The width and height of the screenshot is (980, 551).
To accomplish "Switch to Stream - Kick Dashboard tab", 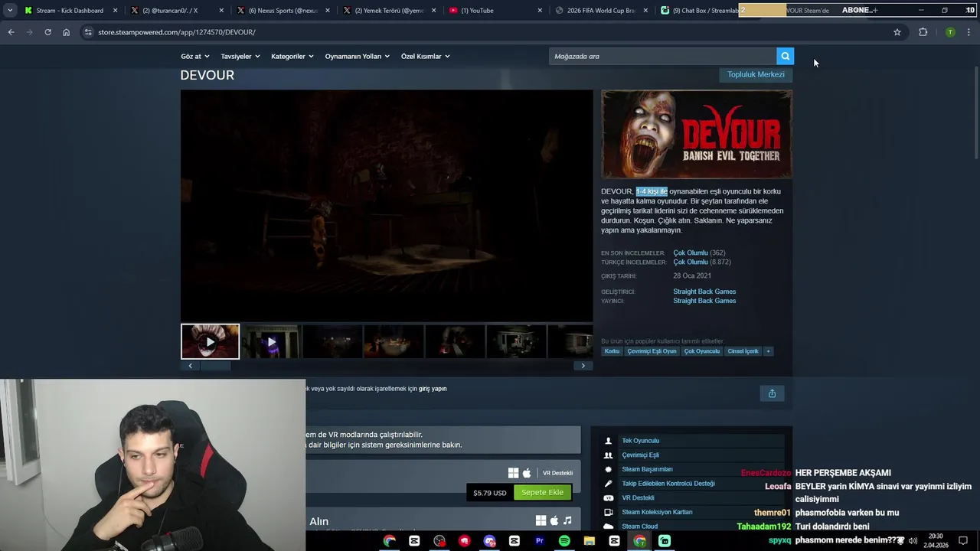I will 70,11.
